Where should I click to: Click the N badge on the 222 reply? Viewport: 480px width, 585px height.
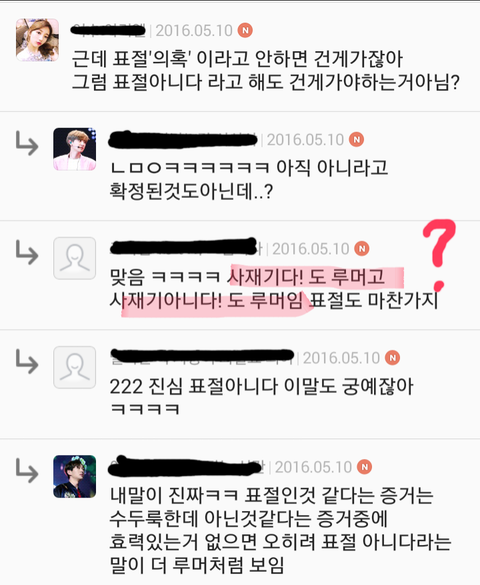pyautogui.click(x=392, y=358)
